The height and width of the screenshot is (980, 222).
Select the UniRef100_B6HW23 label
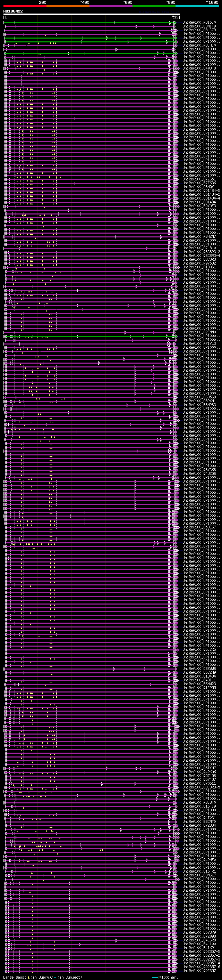coord(199,684)
